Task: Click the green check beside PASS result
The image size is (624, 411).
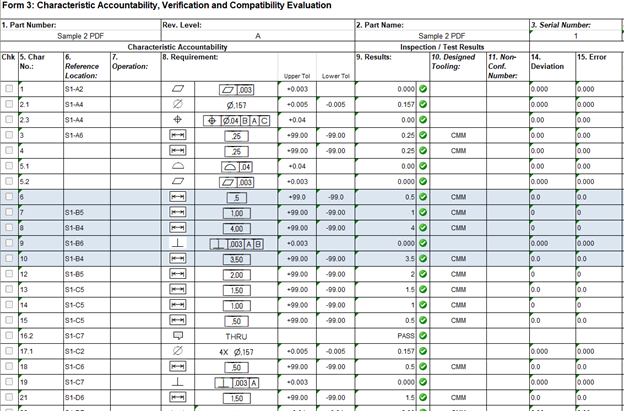Action: pyautogui.click(x=423, y=336)
